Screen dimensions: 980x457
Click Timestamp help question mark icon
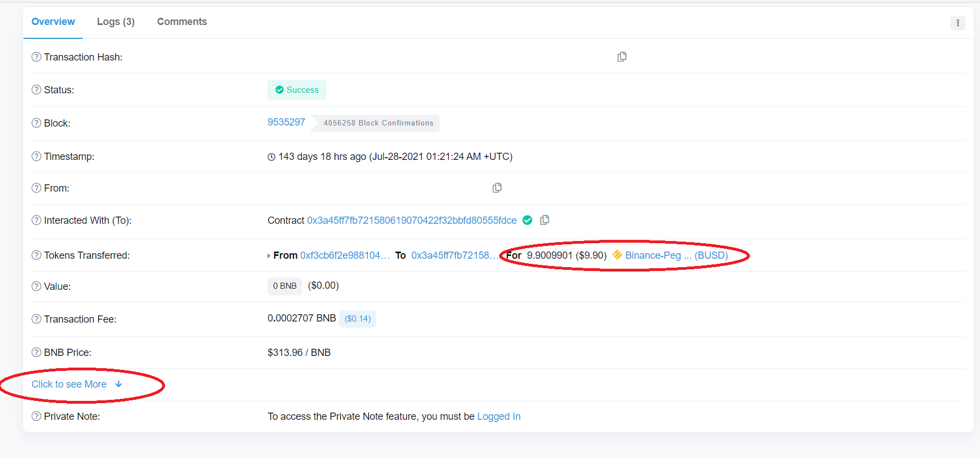(36, 156)
